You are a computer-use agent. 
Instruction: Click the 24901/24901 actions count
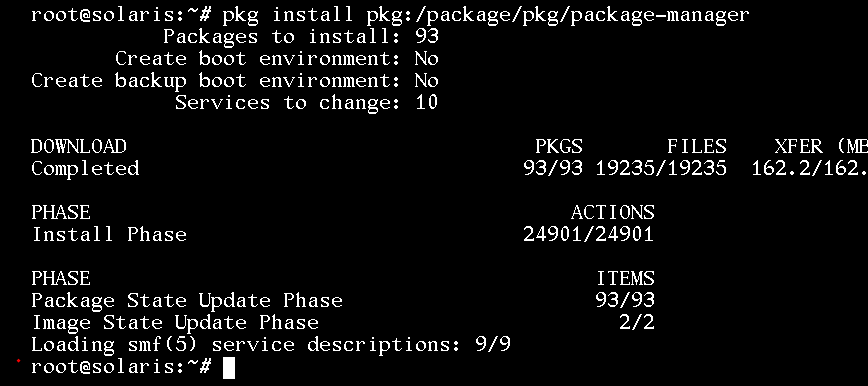click(588, 234)
